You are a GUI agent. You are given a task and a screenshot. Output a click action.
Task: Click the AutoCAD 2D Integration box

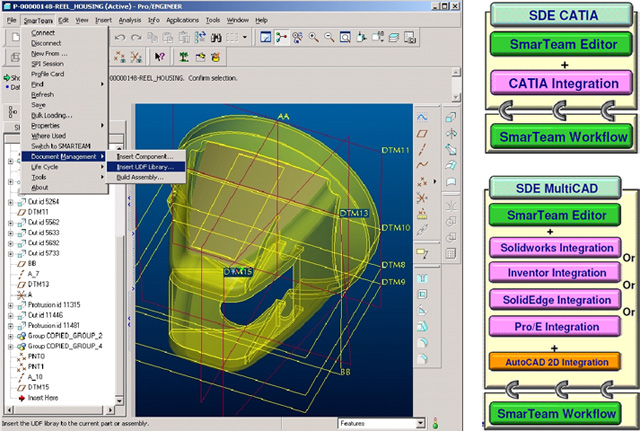pos(556,362)
